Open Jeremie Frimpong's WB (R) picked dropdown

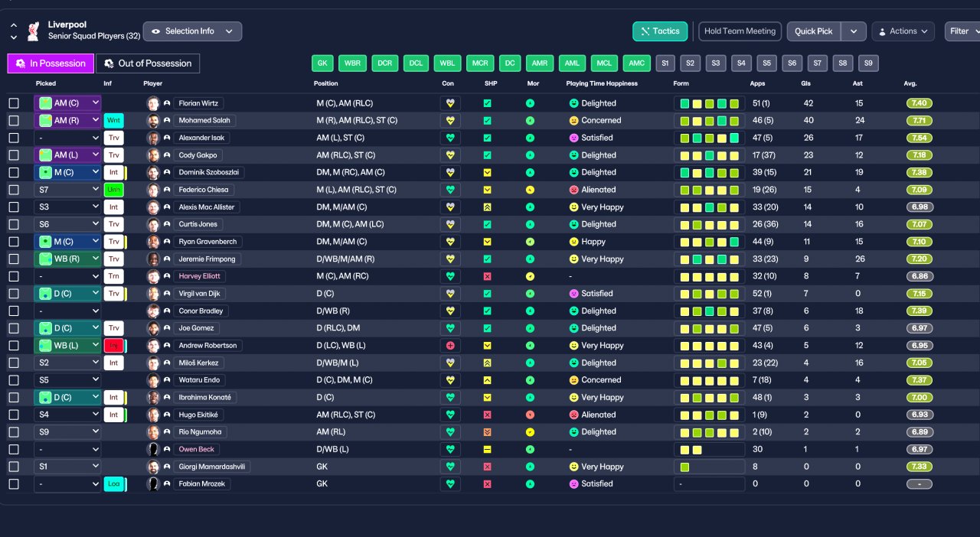67,259
